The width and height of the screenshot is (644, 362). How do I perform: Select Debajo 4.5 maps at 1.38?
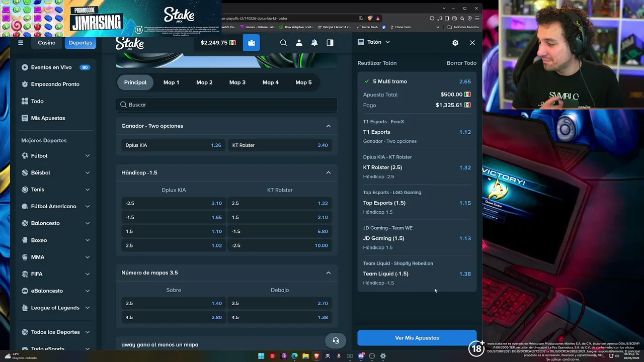click(280, 317)
